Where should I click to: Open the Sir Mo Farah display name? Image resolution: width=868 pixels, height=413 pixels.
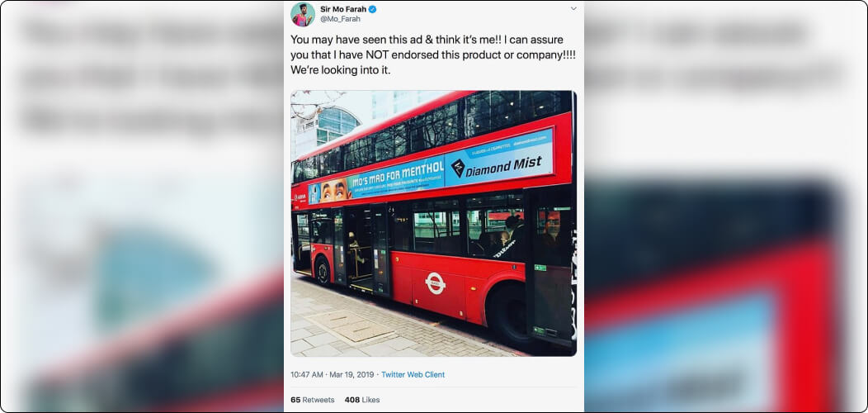[344, 9]
